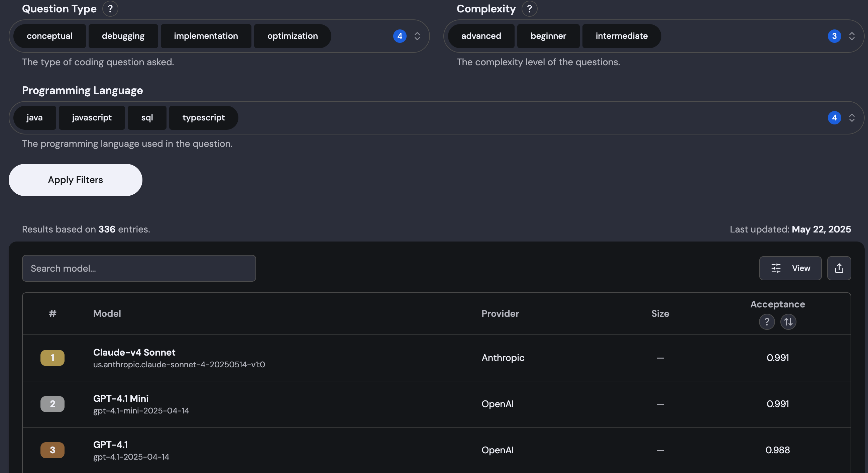Viewport: 868px width, 473px height.
Task: Click the gpt-4.1-2025-04-14 identifier
Action: [x=131, y=457]
